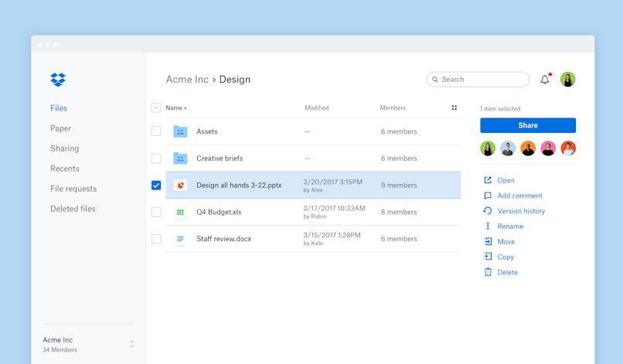Click the Add comment speech bubble icon
623x364 pixels.
(x=488, y=196)
